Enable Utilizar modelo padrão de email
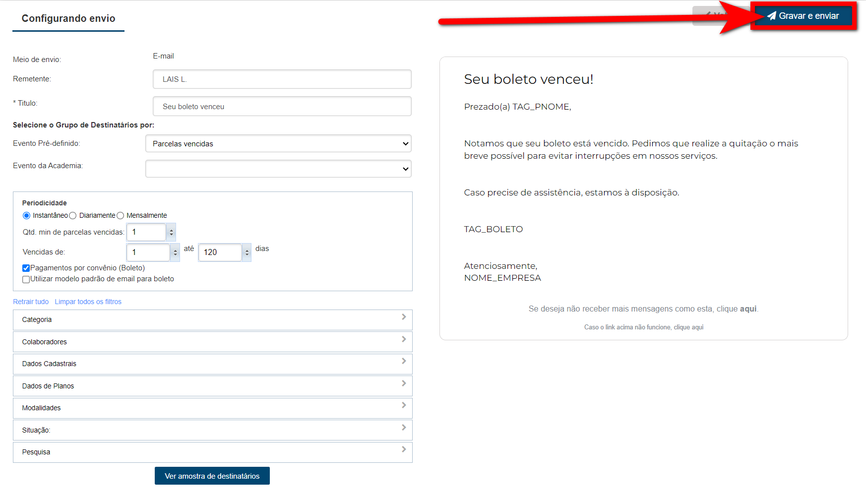 26,279
